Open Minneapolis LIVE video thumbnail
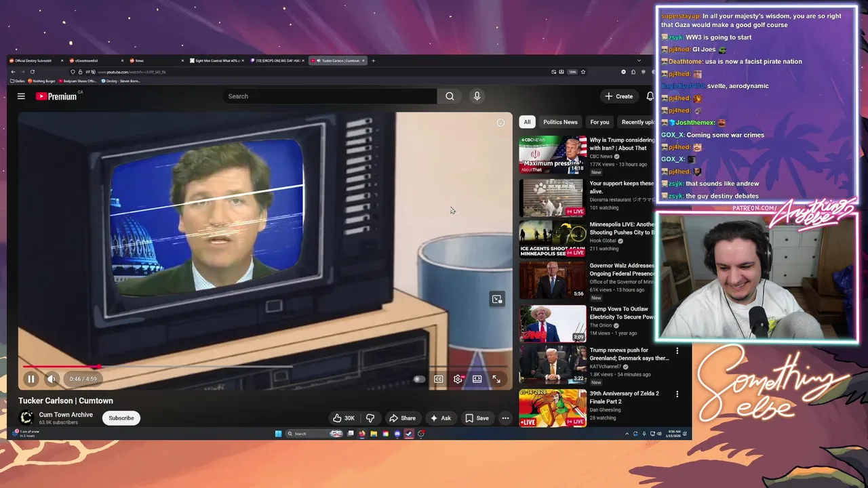 coord(553,239)
